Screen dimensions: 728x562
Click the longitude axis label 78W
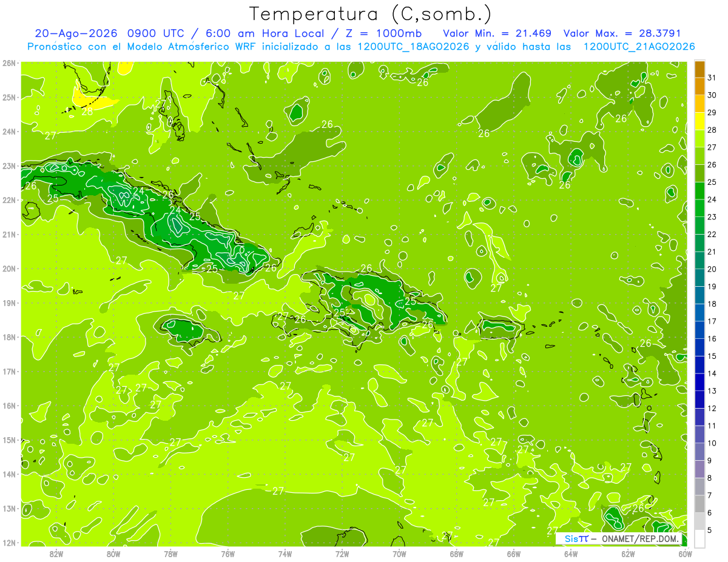click(x=170, y=554)
